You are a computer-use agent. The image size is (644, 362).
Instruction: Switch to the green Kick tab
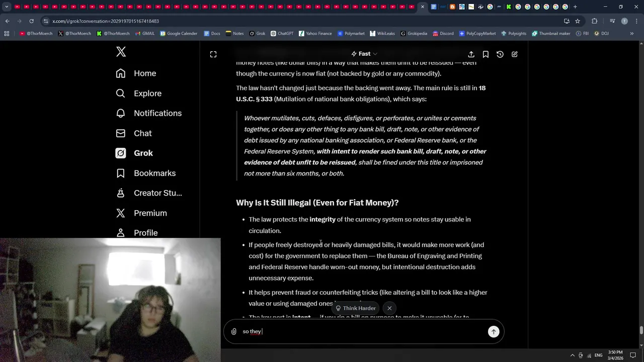tap(509, 7)
